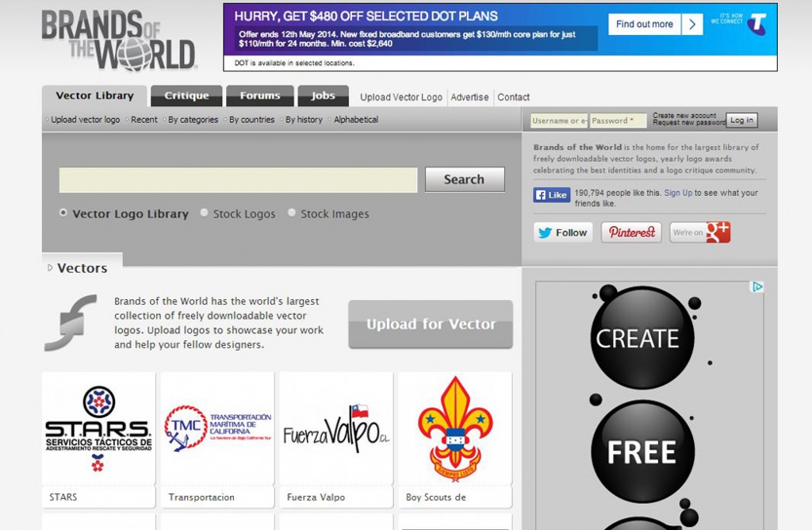Browse logos in Alphabetical order
This screenshot has height=530, width=812.
tap(356, 120)
